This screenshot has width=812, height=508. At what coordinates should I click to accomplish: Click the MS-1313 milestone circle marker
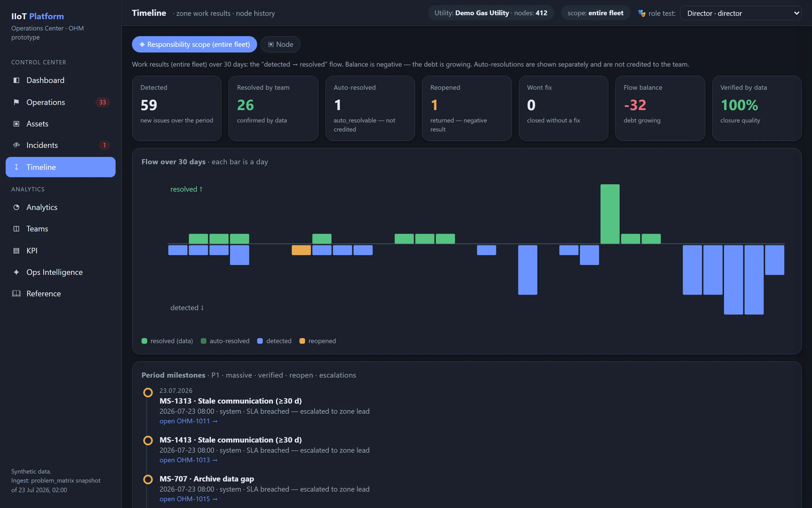tap(148, 392)
